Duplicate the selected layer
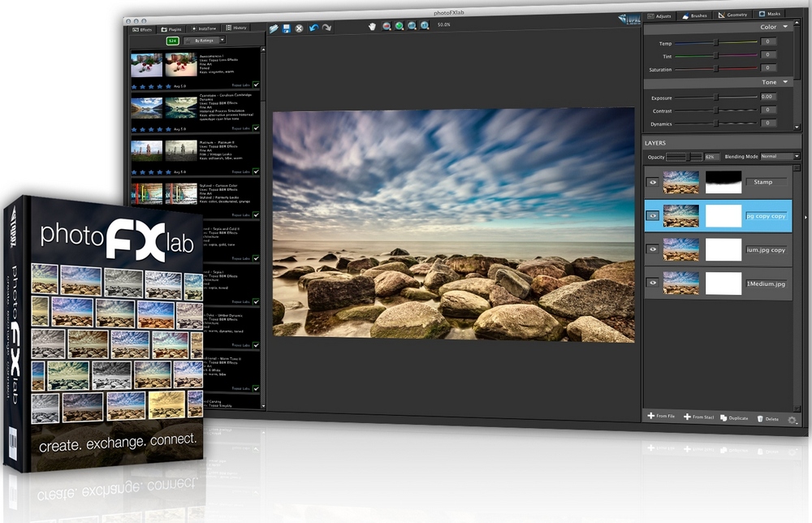The image size is (812, 523). (734, 418)
